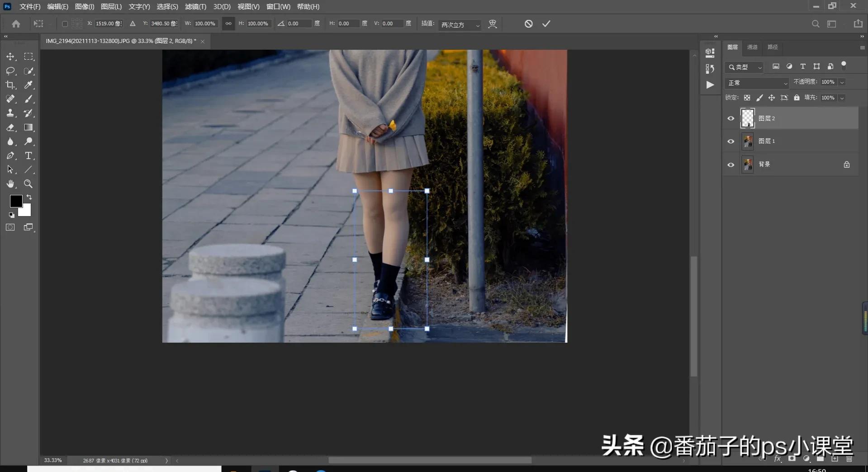Screen dimensions: 868x472
Task: Toggle visibility of 图层 1
Action: 730,141
